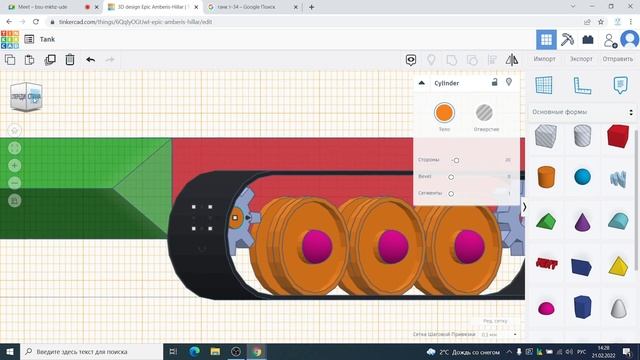Click the Mirror tool

(x=511, y=60)
